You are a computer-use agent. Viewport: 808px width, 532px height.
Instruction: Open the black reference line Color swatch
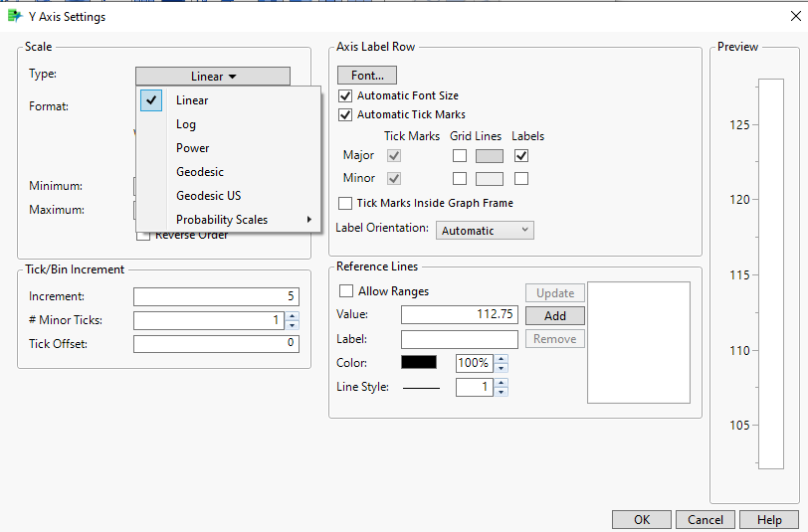(419, 362)
